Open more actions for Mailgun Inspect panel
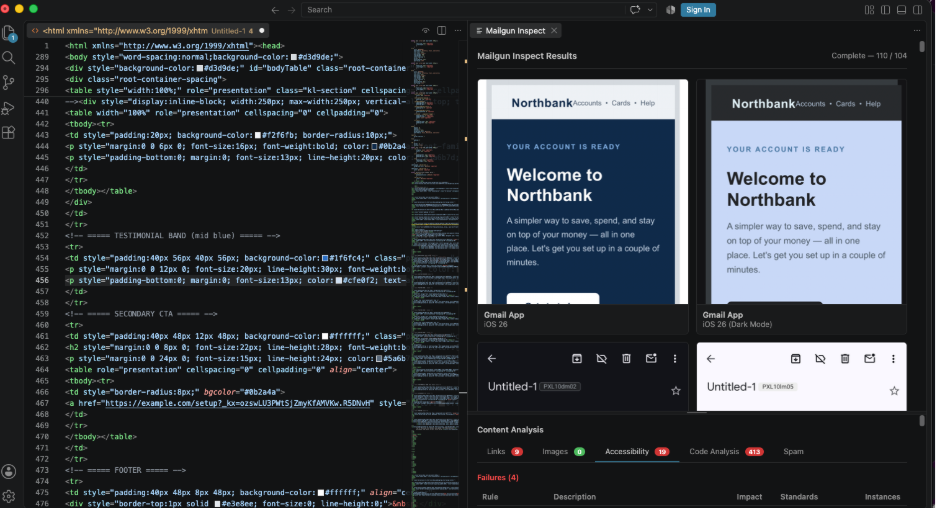This screenshot has height=508, width=936. (x=917, y=31)
